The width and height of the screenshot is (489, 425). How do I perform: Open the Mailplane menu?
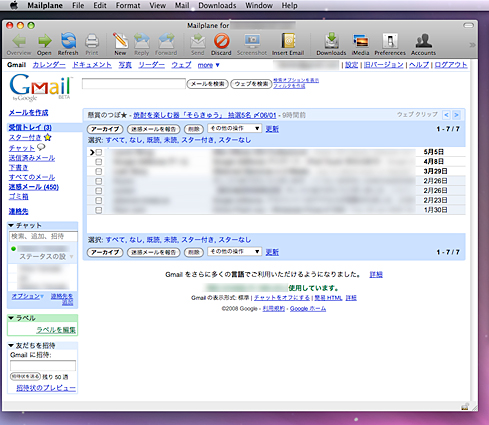click(45, 5)
